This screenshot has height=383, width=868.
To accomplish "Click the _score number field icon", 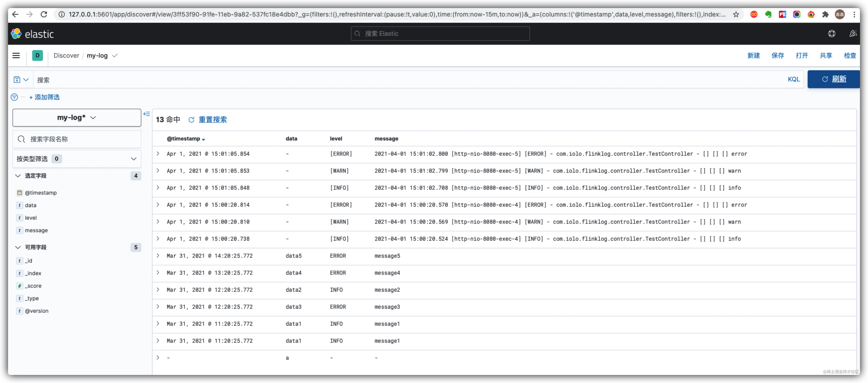I will pyautogui.click(x=19, y=286).
